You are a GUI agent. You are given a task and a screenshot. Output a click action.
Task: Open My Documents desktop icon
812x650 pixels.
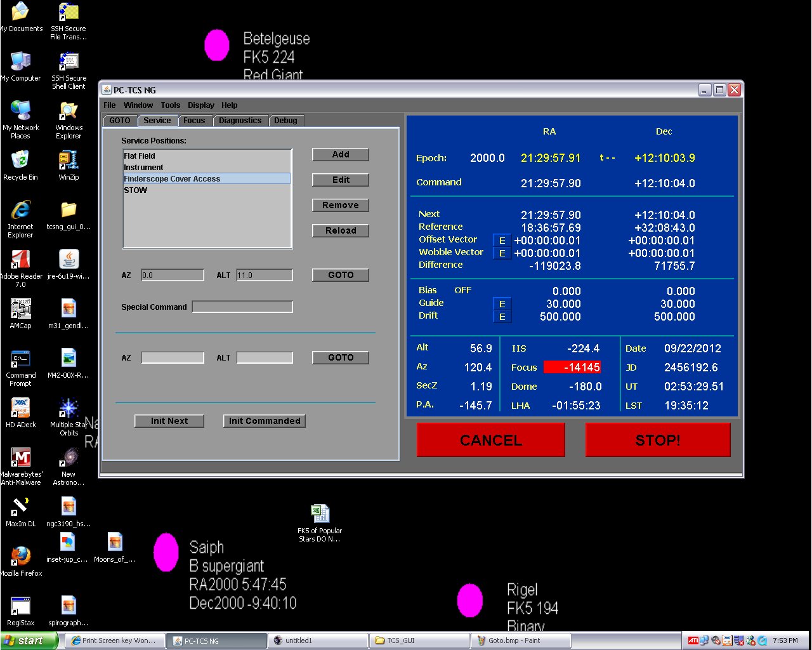point(20,17)
